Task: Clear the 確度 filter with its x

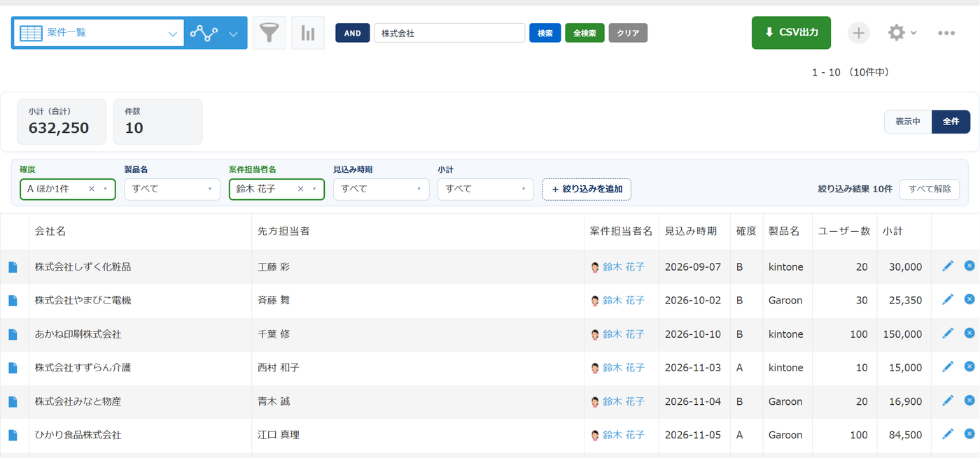Action: click(92, 189)
